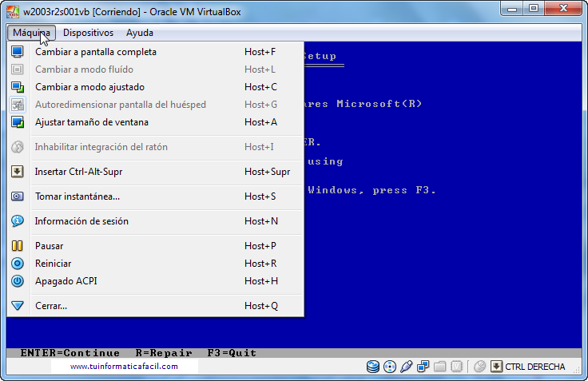The image size is (588, 381).
Task: Close the VirtualBox window
Action: tap(563, 9)
